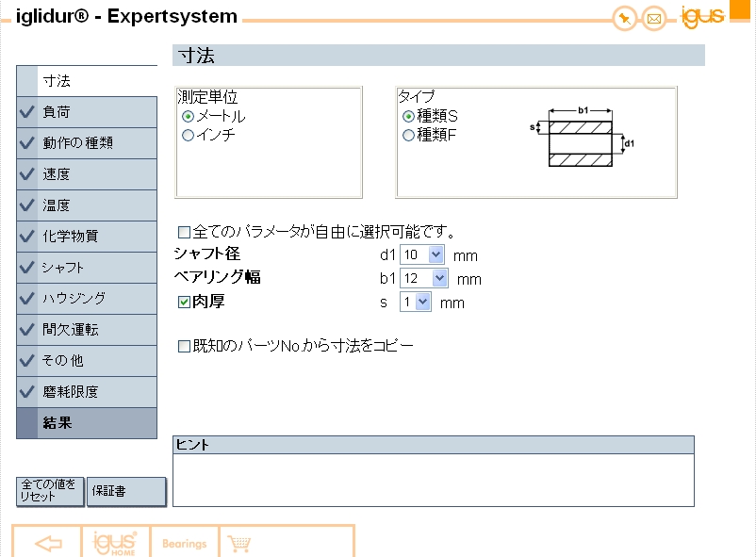Click the bearing type diagram image

[x=582, y=137]
